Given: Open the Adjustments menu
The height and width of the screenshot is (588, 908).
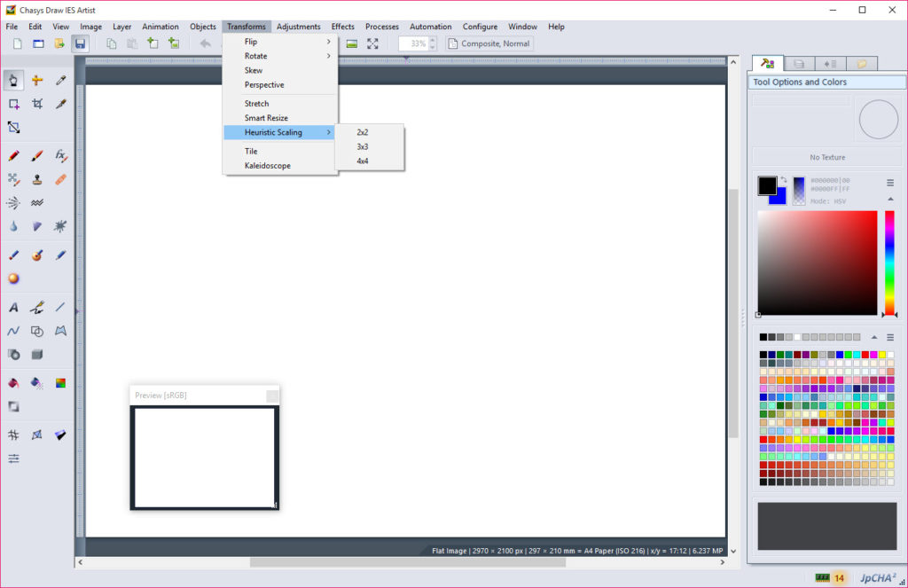Looking at the screenshot, I should (298, 27).
